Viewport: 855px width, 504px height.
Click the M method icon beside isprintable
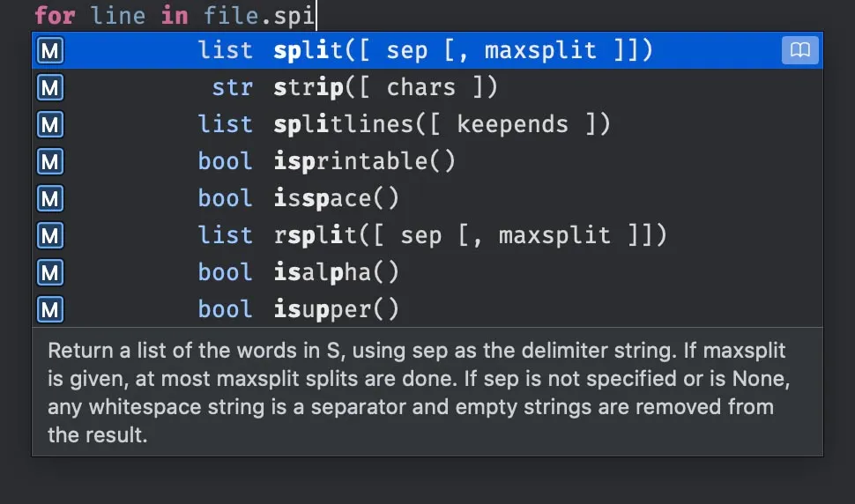(50, 162)
